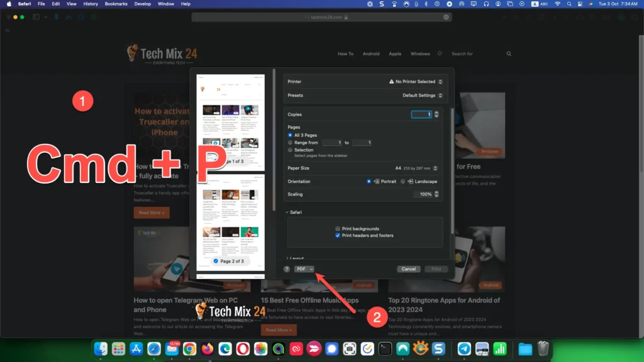644x362 pixels.
Task: Open Terminal from the Dock
Action: coord(385,349)
